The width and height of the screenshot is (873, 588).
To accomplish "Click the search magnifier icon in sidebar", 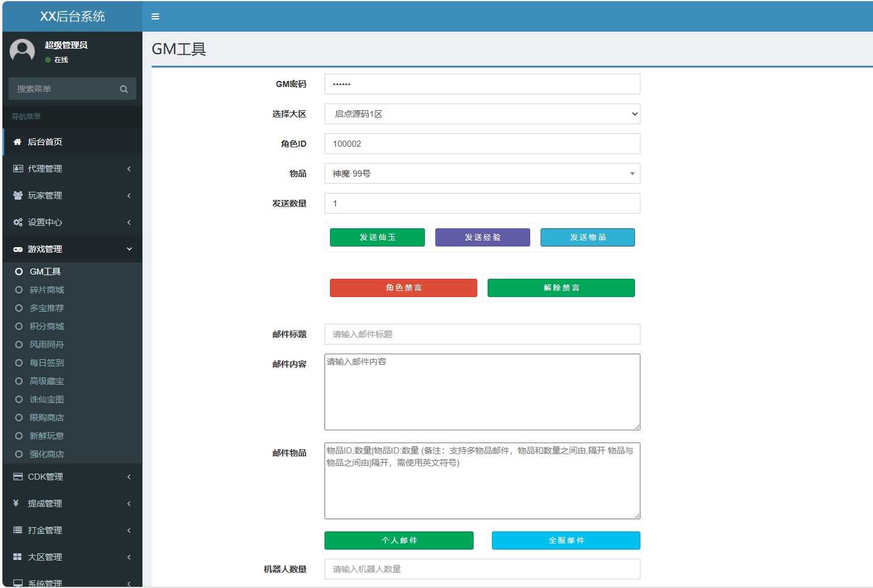I will coord(124,89).
